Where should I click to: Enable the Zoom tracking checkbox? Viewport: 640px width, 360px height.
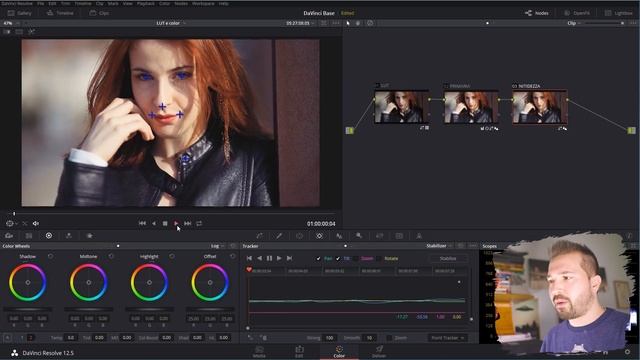click(x=356, y=258)
